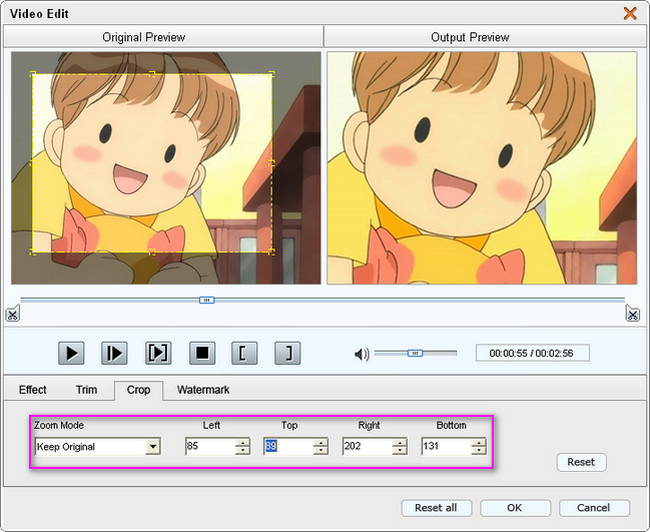Switch to the Trim tab

86,390
